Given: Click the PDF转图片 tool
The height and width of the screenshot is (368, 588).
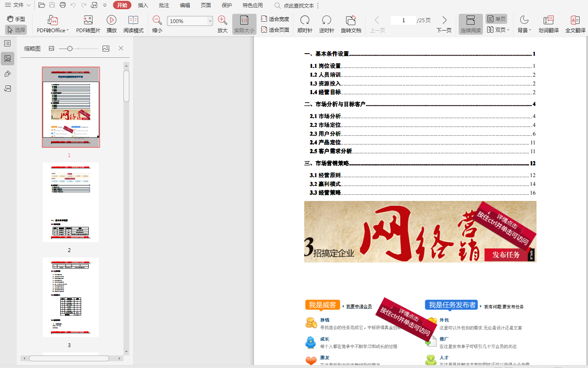Looking at the screenshot, I should pos(88,24).
